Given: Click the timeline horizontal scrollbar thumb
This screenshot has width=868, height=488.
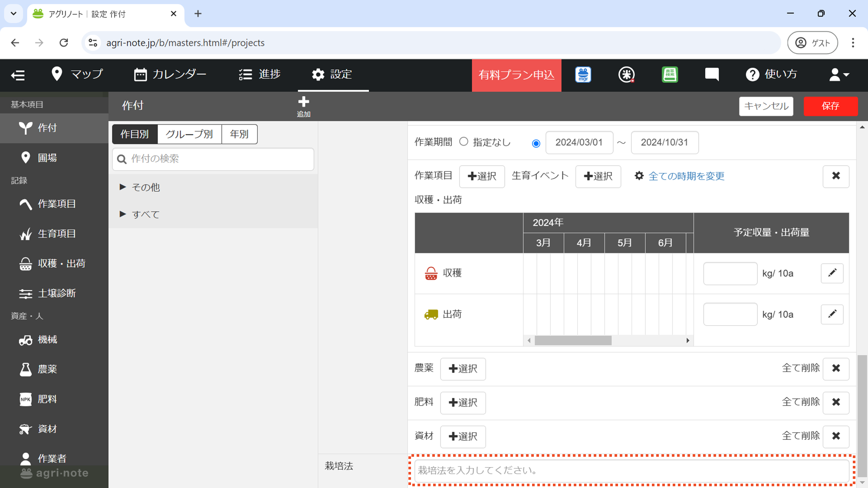Looking at the screenshot, I should (573, 341).
